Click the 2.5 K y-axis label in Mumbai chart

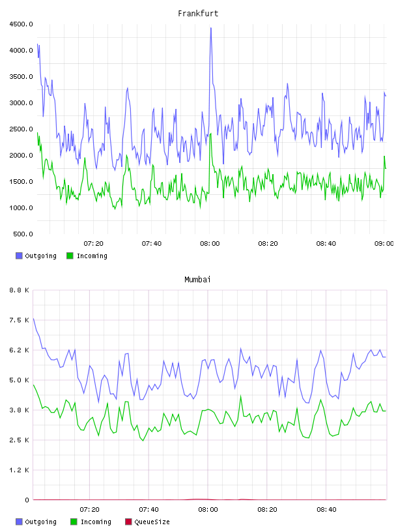(20, 440)
